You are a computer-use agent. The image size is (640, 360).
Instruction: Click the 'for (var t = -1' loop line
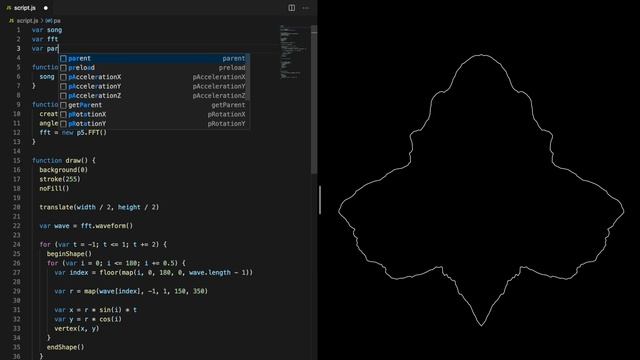pos(103,244)
